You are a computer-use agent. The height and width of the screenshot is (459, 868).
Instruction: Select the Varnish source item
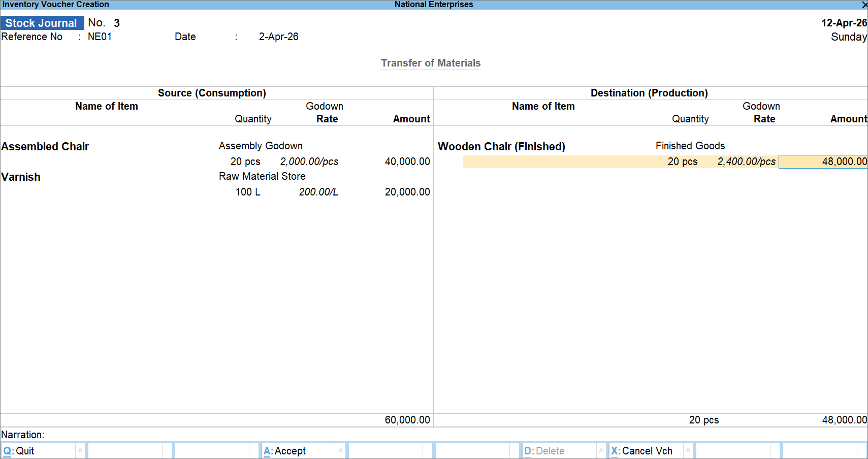point(21,177)
